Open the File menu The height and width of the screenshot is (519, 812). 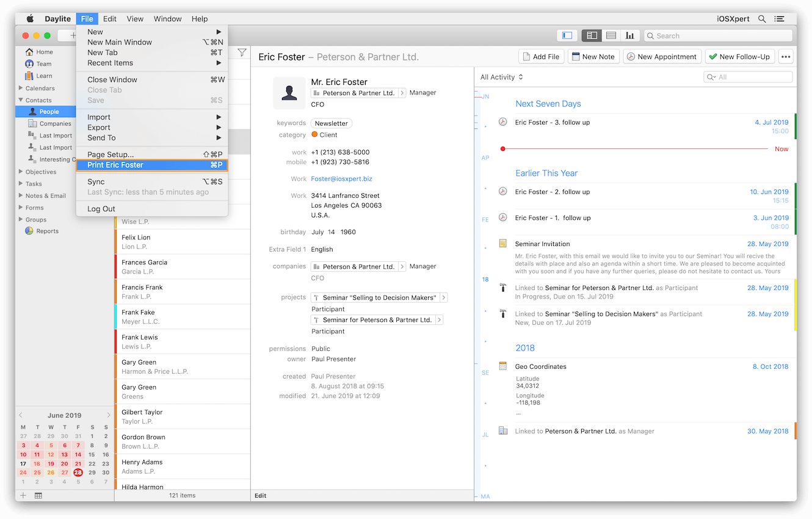(x=87, y=19)
